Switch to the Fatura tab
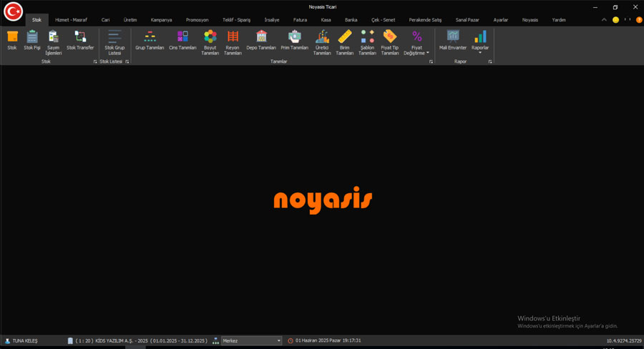Viewport: 644px width, 349px height. [x=301, y=20]
